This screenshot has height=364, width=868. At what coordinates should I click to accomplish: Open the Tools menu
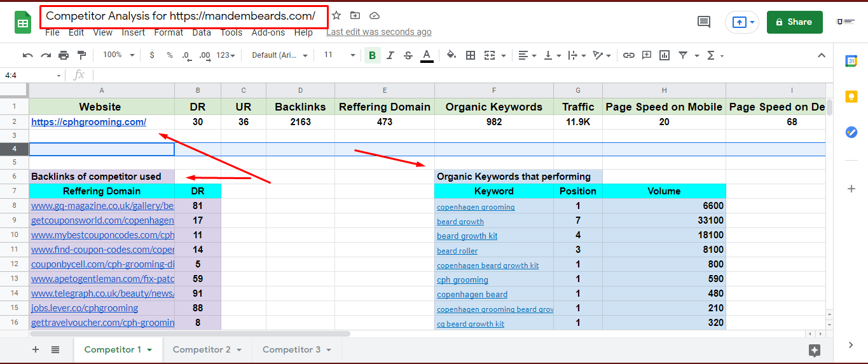click(x=231, y=32)
